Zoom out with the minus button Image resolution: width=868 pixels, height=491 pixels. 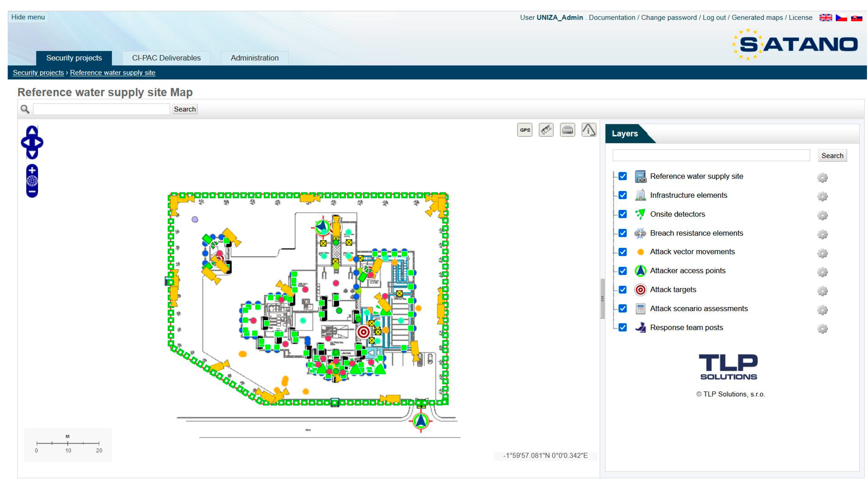32,192
